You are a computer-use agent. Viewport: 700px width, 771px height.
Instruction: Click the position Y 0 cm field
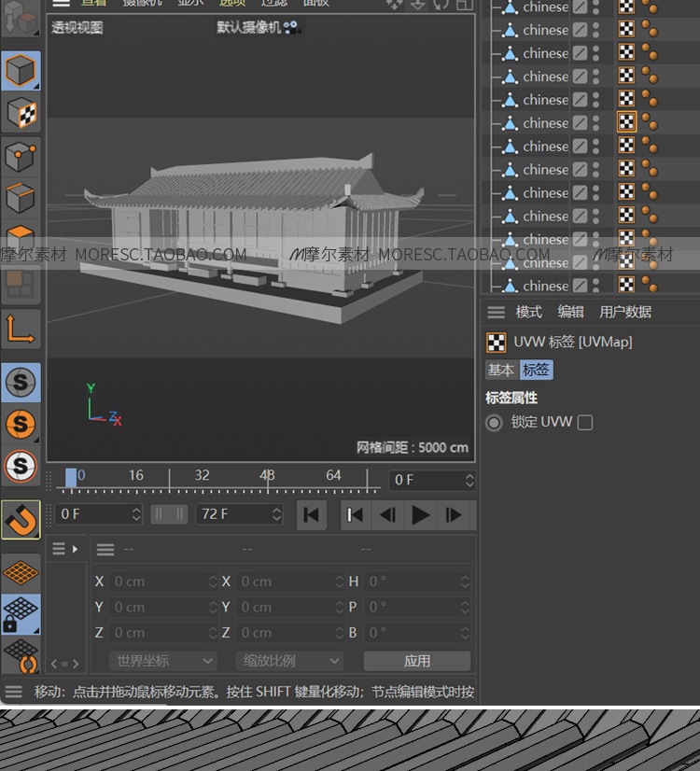[162, 608]
